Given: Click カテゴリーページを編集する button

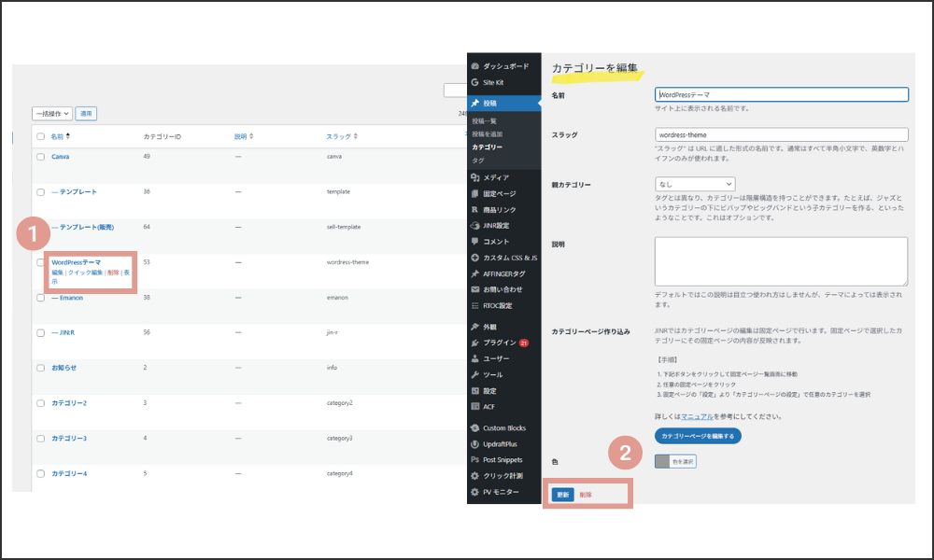Looking at the screenshot, I should pos(698,436).
